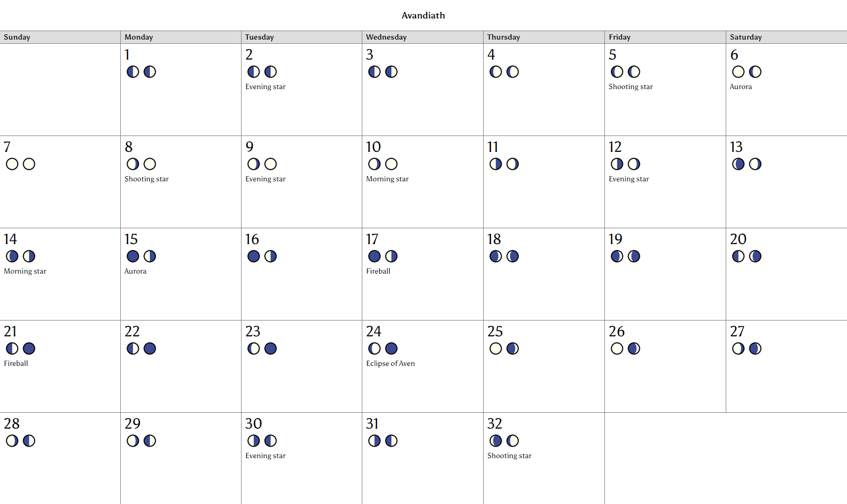Open the Morning star event on day 10
847x504 pixels.
(x=387, y=179)
